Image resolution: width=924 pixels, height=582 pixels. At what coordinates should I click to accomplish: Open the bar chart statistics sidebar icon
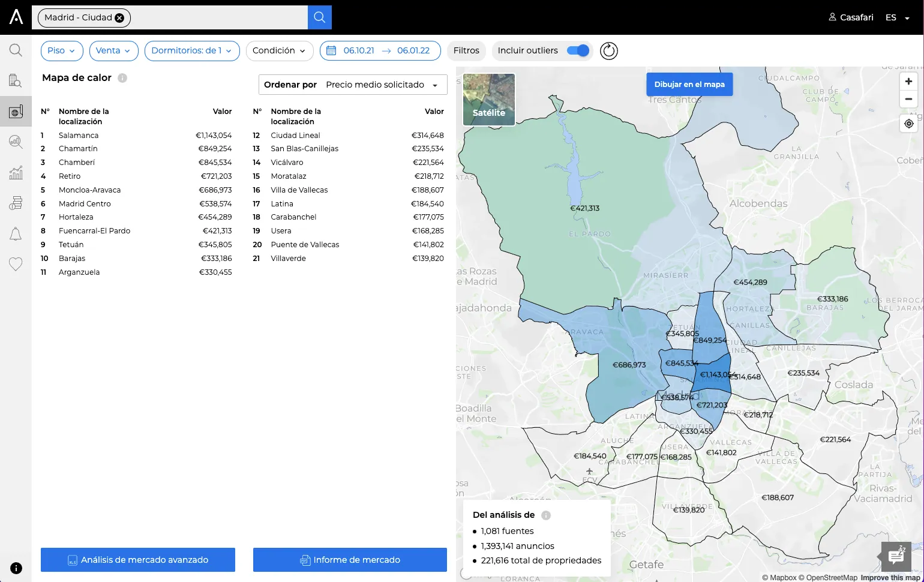pos(16,172)
